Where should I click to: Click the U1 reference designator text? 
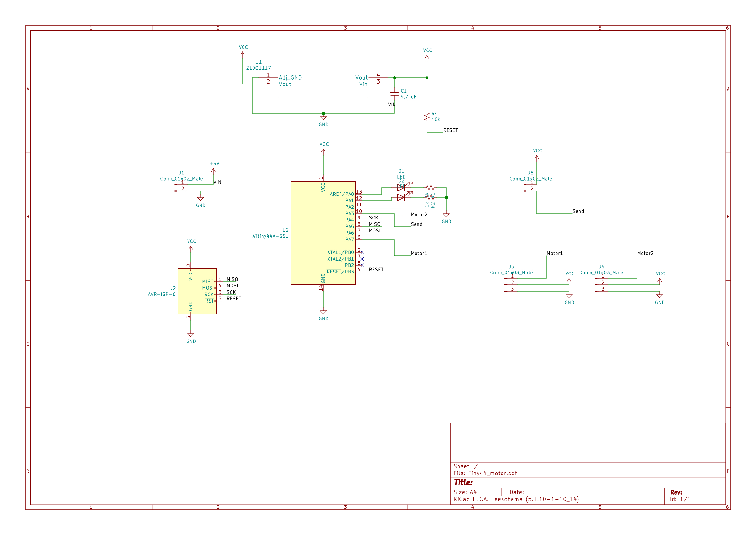coord(258,62)
